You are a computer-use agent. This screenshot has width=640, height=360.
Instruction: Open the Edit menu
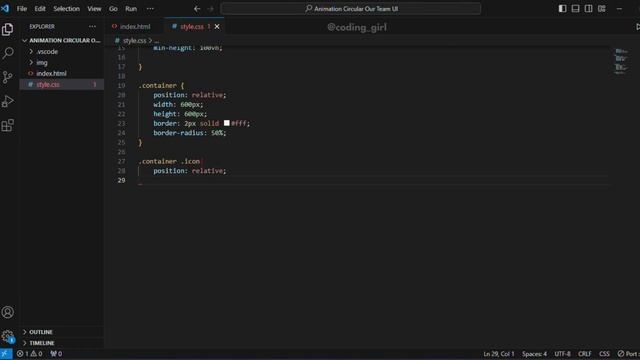coord(40,9)
